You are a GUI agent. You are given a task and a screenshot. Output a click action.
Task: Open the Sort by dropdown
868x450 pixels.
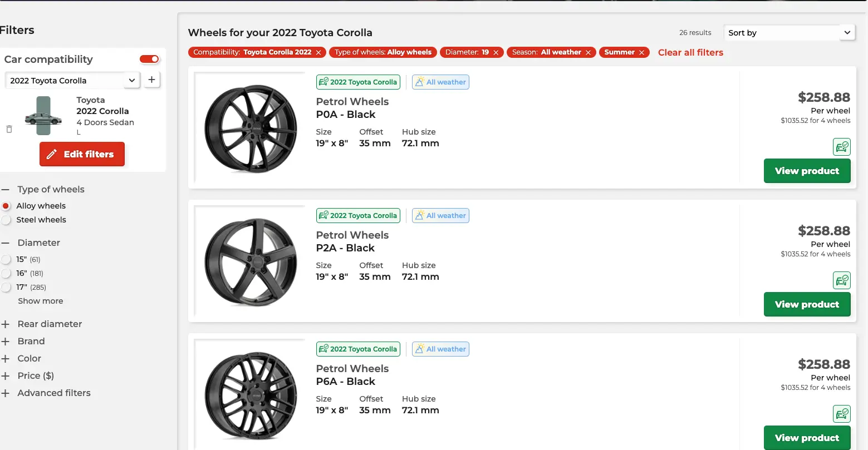coord(789,33)
